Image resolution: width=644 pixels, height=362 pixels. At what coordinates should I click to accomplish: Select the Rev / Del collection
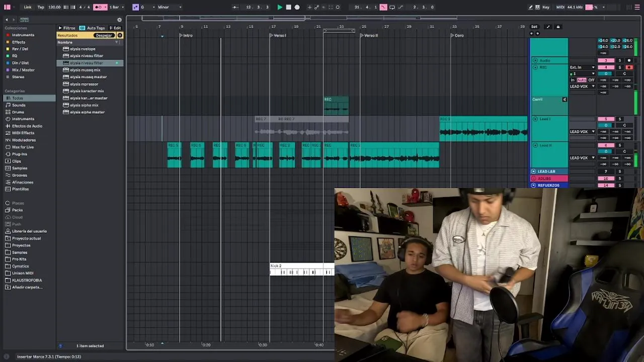click(x=20, y=49)
